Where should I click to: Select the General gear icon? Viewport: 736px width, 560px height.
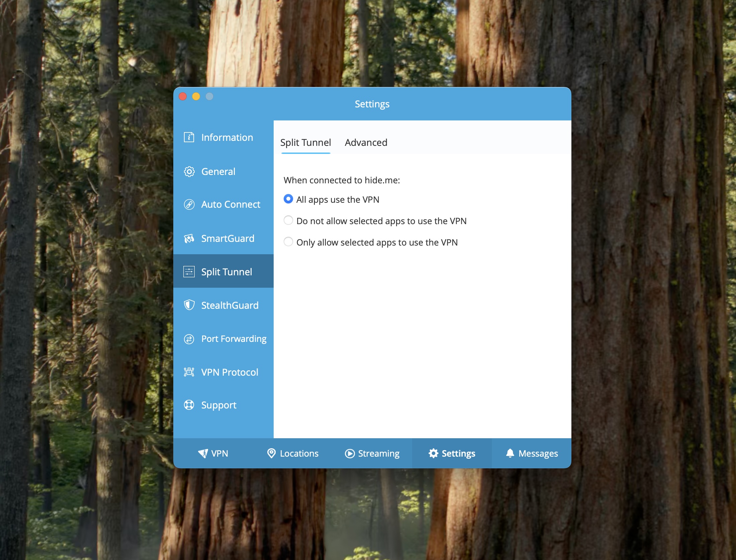tap(189, 171)
